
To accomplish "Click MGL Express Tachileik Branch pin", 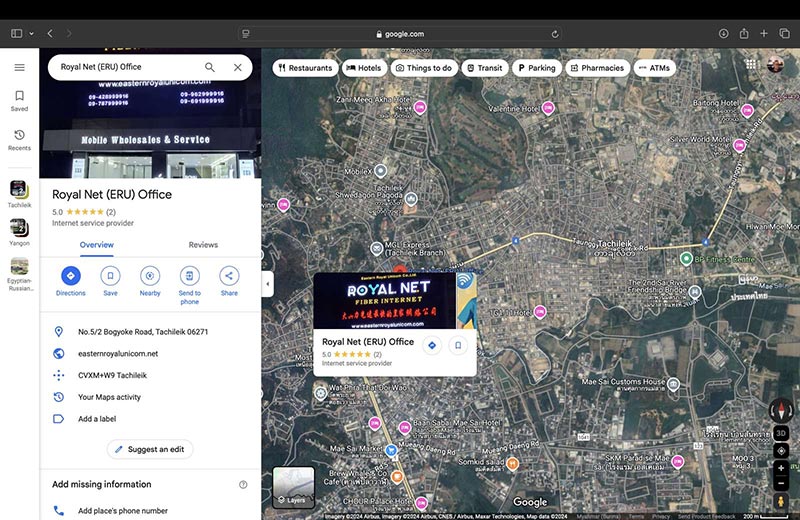I will tap(377, 249).
